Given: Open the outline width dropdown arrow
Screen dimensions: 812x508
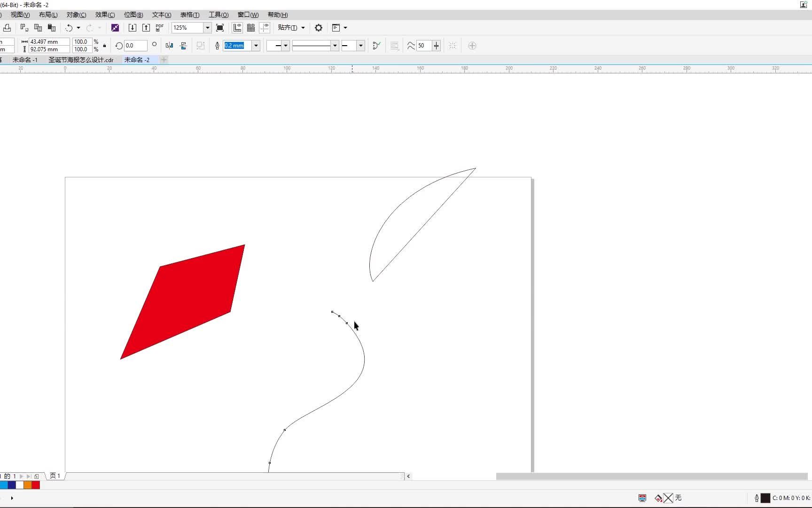Looking at the screenshot, I should [256, 46].
